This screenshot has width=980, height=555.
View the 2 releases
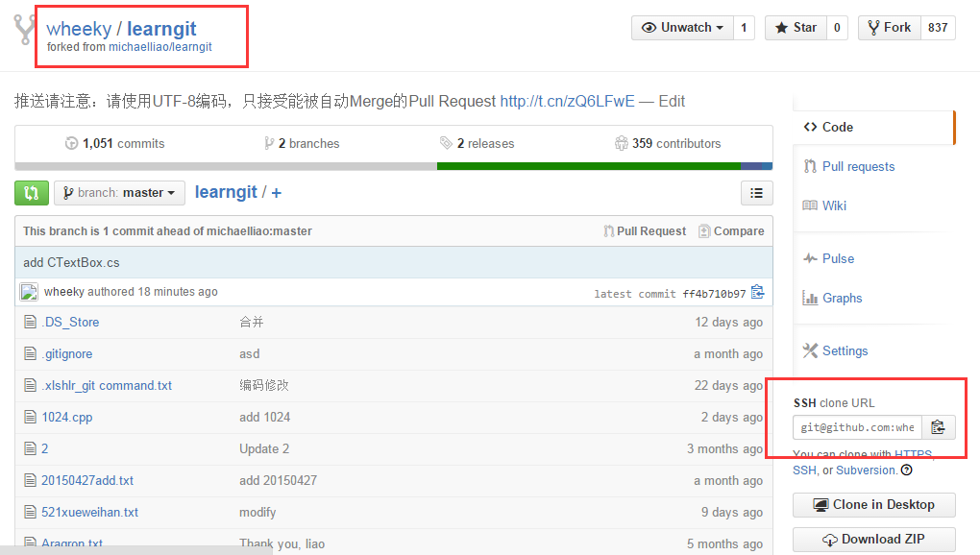click(x=477, y=144)
